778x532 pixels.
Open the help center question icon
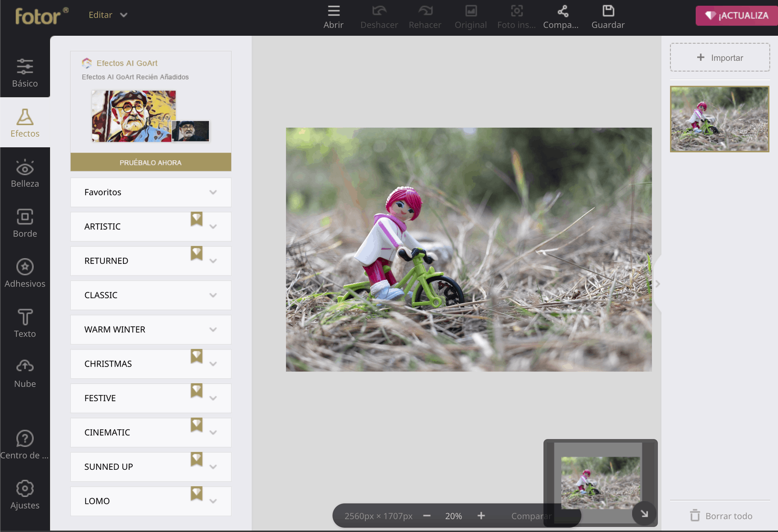25,439
